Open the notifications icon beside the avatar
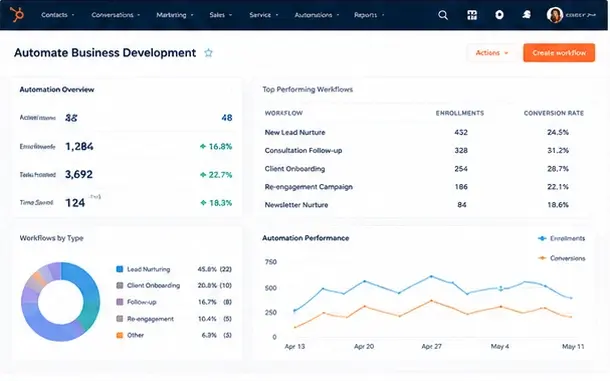Screen dimensions: 610x381 526,15
